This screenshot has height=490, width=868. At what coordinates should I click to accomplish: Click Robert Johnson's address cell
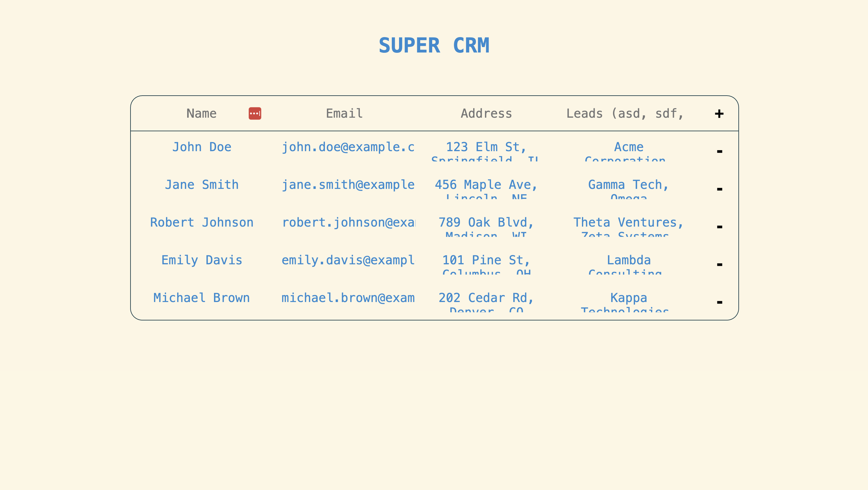pyautogui.click(x=486, y=227)
